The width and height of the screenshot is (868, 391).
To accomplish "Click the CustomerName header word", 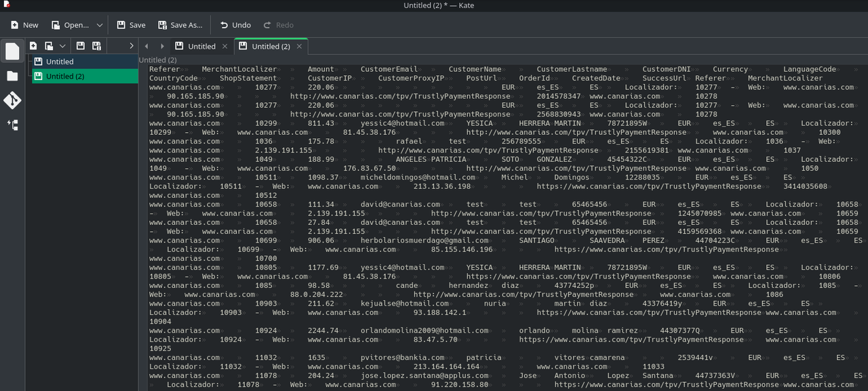I will pyautogui.click(x=475, y=69).
